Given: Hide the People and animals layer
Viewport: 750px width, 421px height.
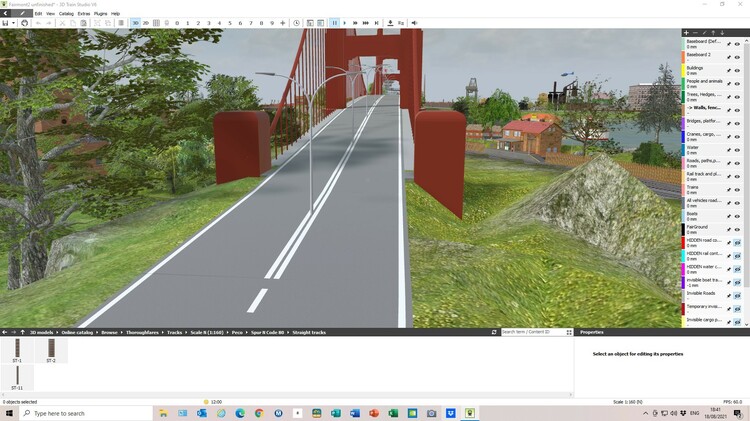Looking at the screenshot, I should [737, 84].
